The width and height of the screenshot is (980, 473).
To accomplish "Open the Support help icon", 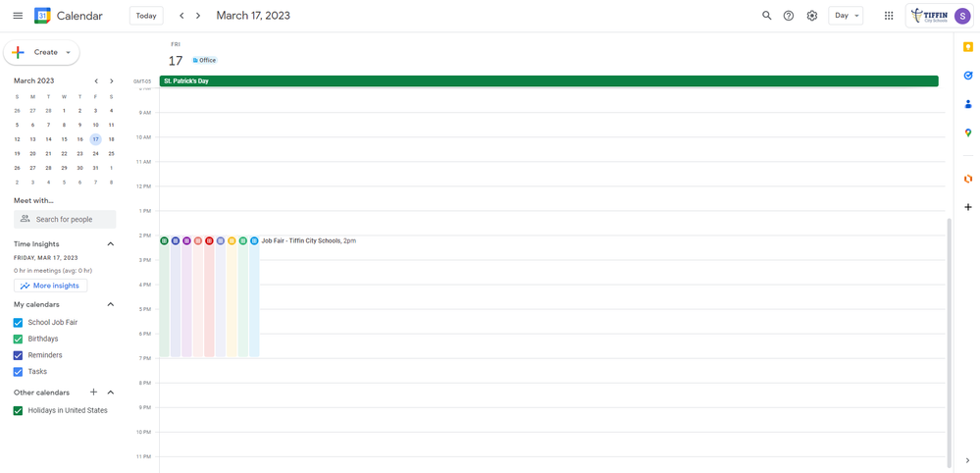I will [789, 16].
